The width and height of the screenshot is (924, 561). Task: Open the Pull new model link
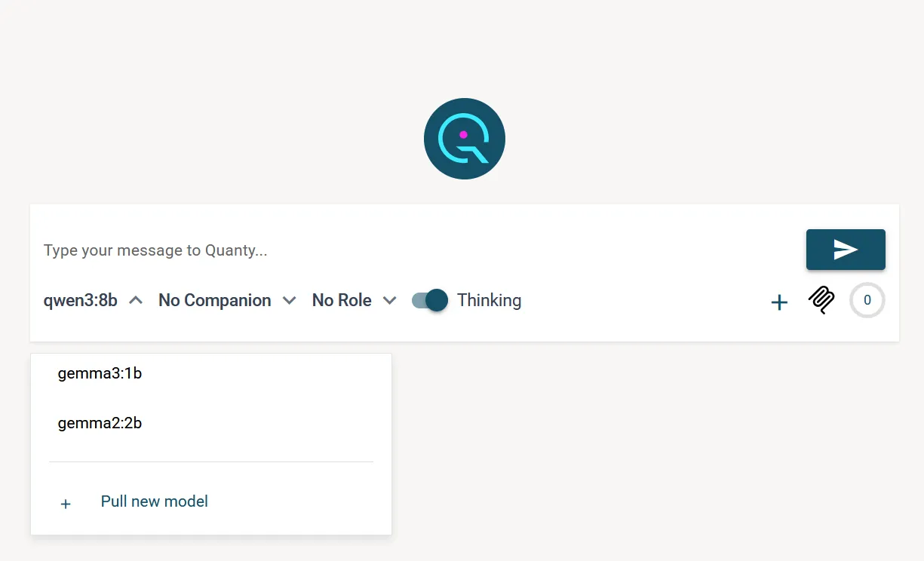[154, 501]
